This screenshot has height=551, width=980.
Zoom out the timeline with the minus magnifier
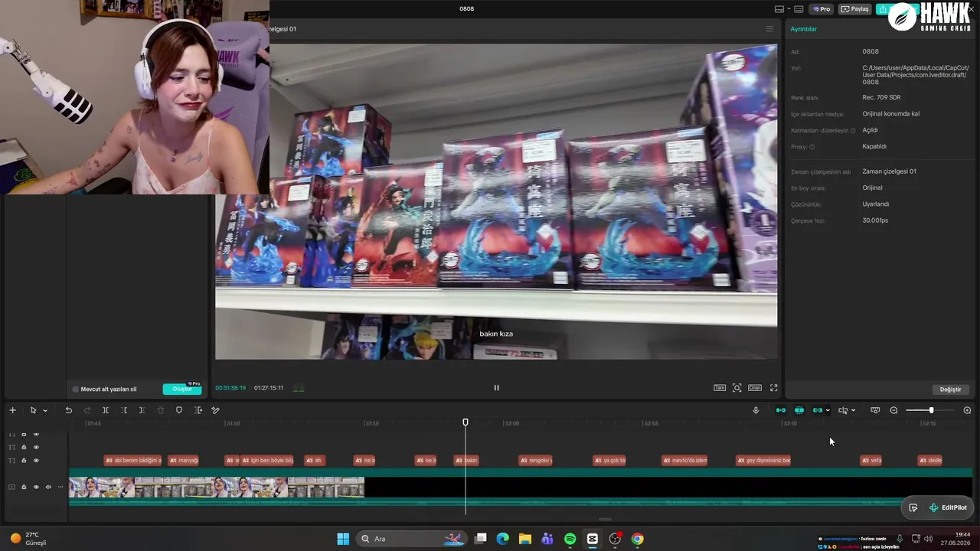(893, 410)
